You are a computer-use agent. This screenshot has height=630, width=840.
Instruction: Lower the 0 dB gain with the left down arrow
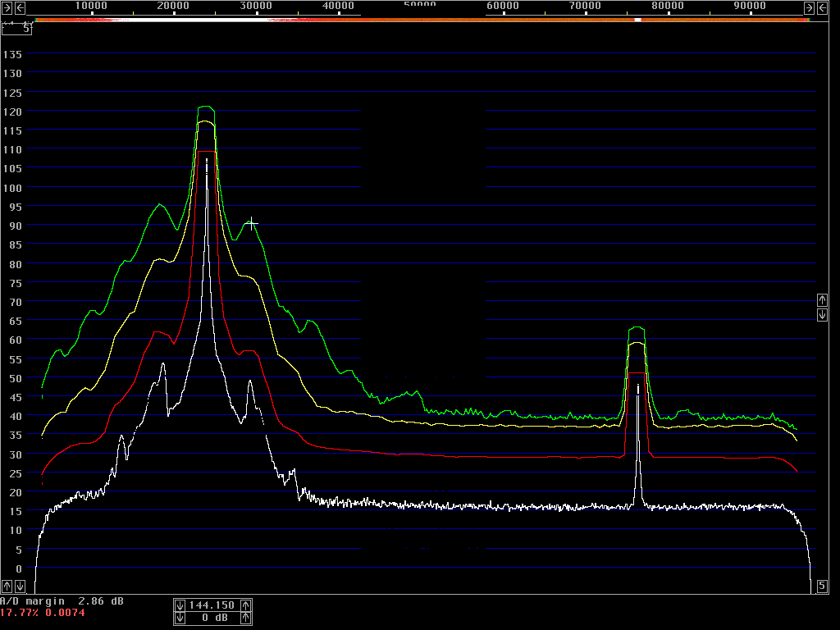pos(180,619)
